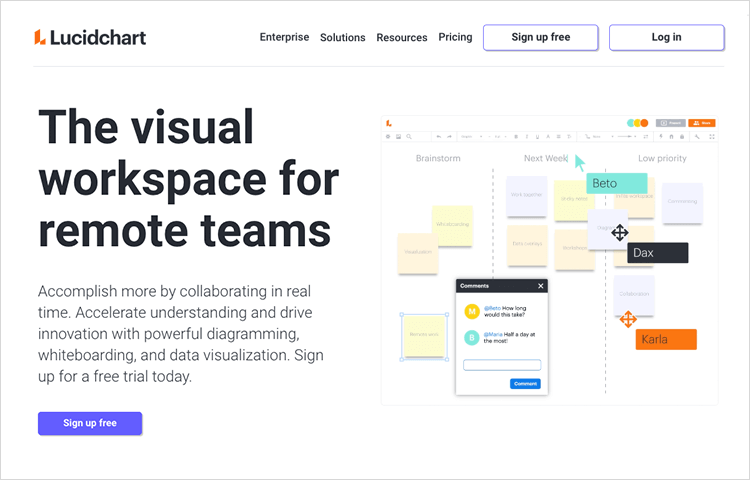Screen dimensions: 750x480
Task: Click the orange collaborator avatar circle
Action: (x=644, y=123)
